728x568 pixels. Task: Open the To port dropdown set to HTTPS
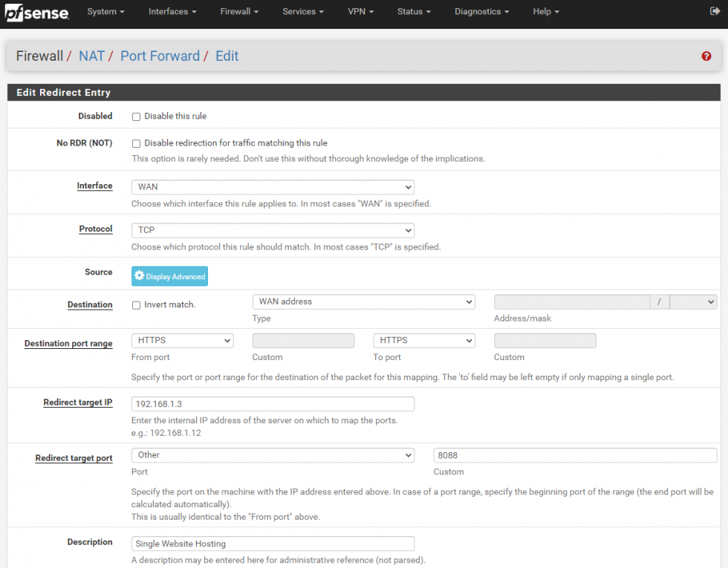tap(423, 340)
